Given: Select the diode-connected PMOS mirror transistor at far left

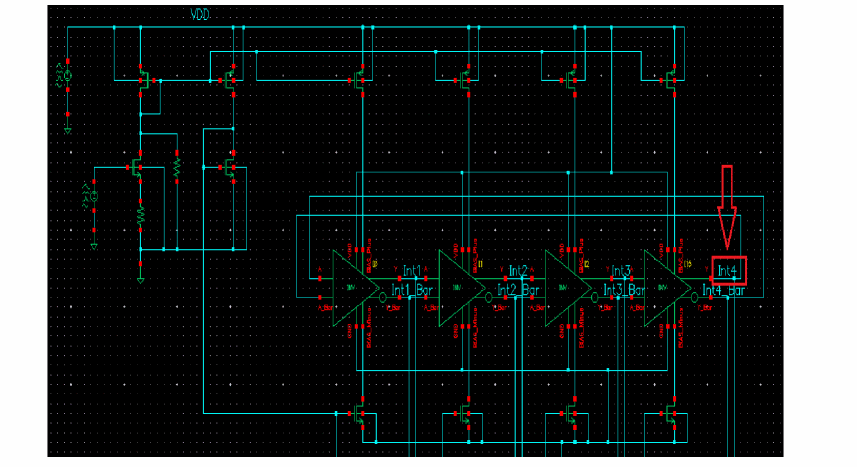Looking at the screenshot, I should (x=145, y=80).
